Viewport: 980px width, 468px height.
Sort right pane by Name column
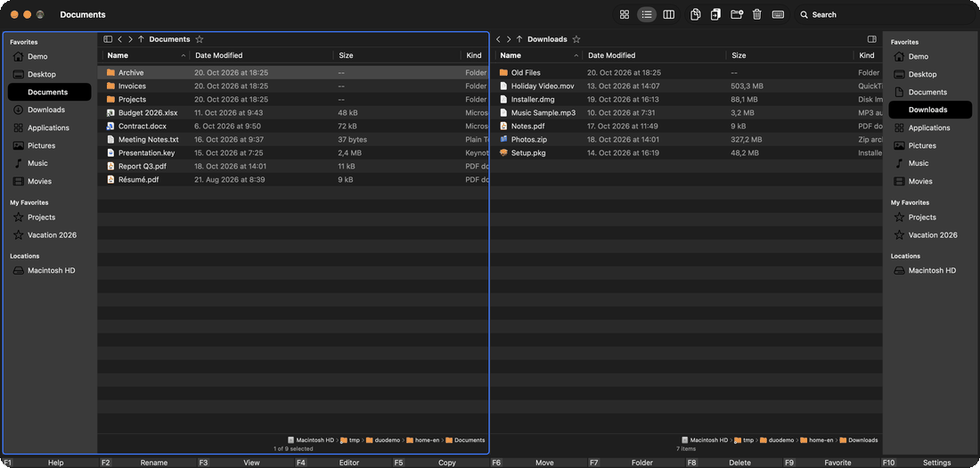[539, 55]
